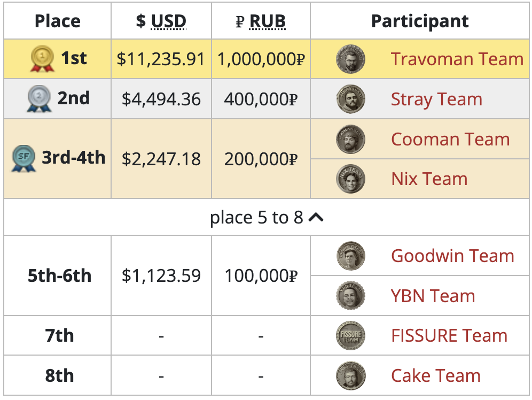Click the RUB column header abbreviation
532x400 pixels.
click(x=268, y=21)
